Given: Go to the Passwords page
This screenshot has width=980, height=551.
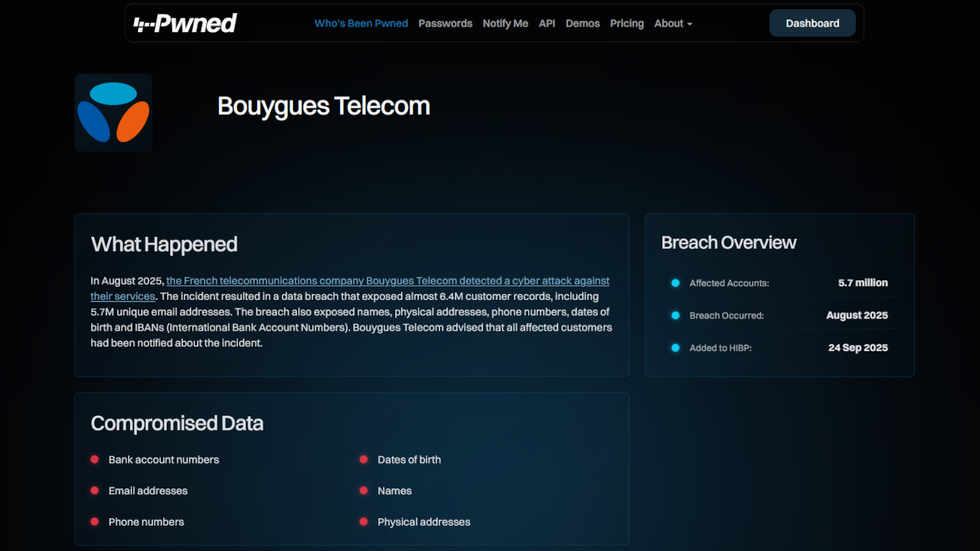Looking at the screenshot, I should pos(445,24).
